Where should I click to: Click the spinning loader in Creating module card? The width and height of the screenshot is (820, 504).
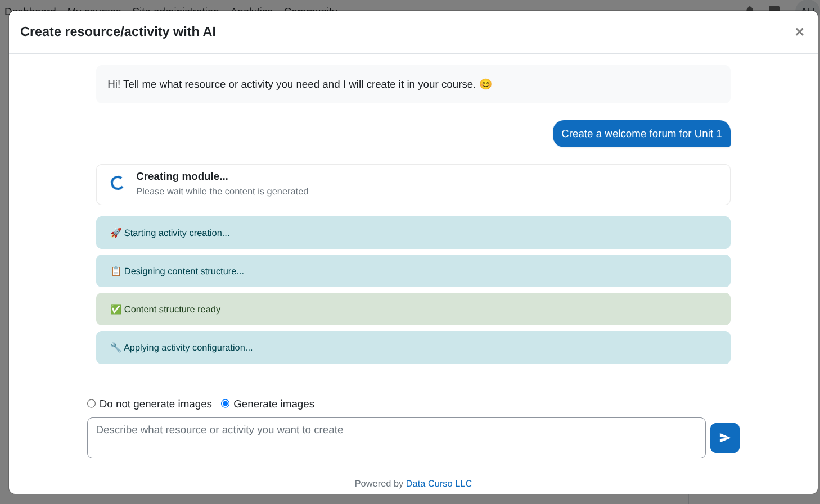[117, 182]
